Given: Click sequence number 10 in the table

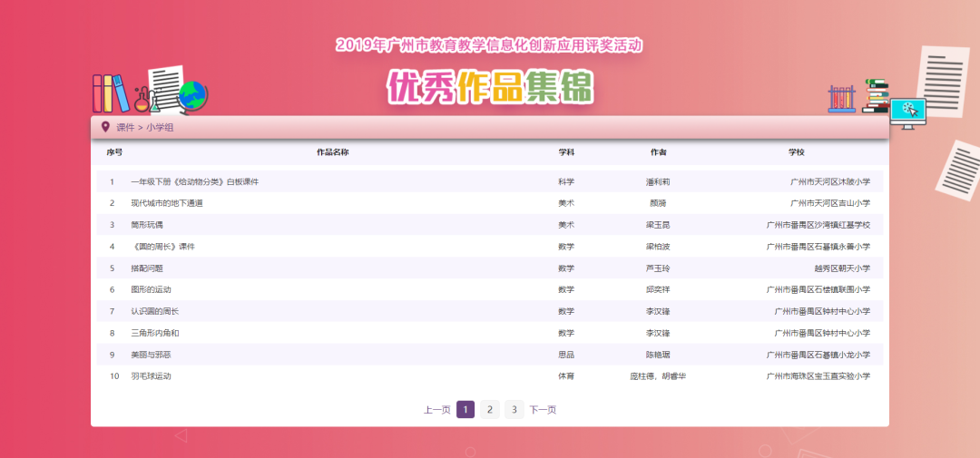Looking at the screenshot, I should [114, 376].
